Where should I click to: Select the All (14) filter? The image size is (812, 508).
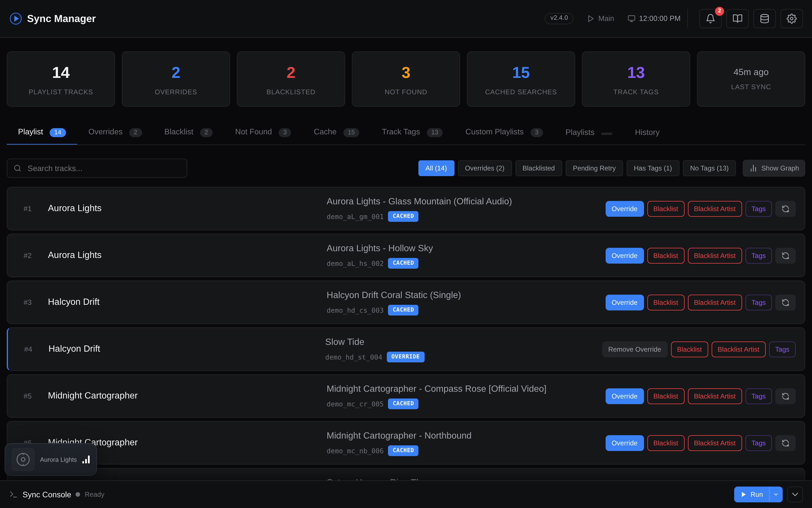tap(436, 168)
